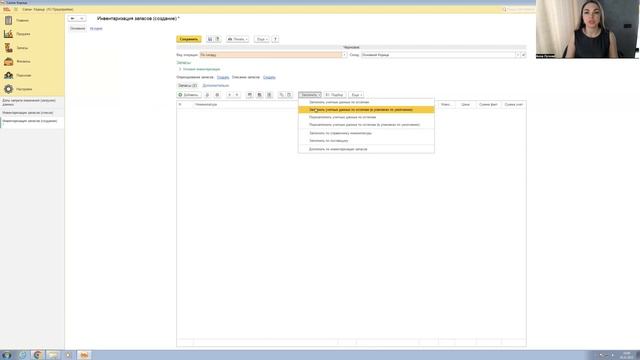Image resolution: width=640 pixels, height=360 pixels.
Task: Switch to the История tab
Action: click(96, 29)
